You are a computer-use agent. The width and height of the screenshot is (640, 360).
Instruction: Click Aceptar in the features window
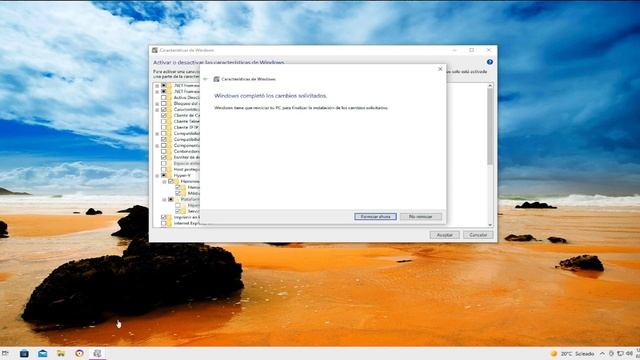coord(444,235)
